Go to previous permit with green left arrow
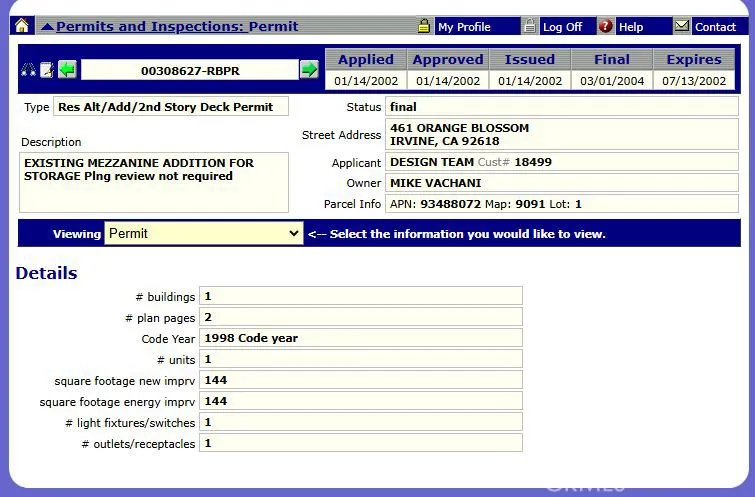Viewport: 755px width, 497px height. click(67, 70)
